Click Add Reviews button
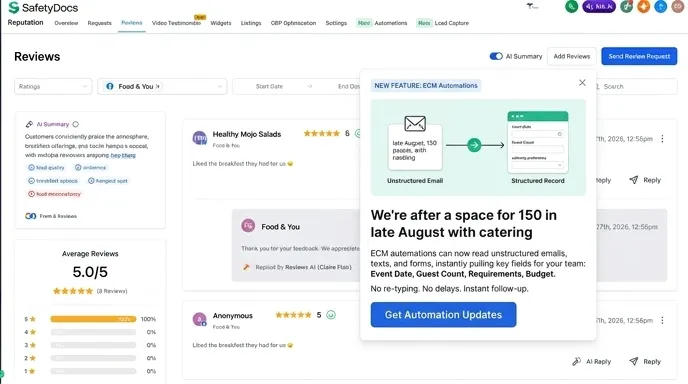The width and height of the screenshot is (688, 384). 571,56
